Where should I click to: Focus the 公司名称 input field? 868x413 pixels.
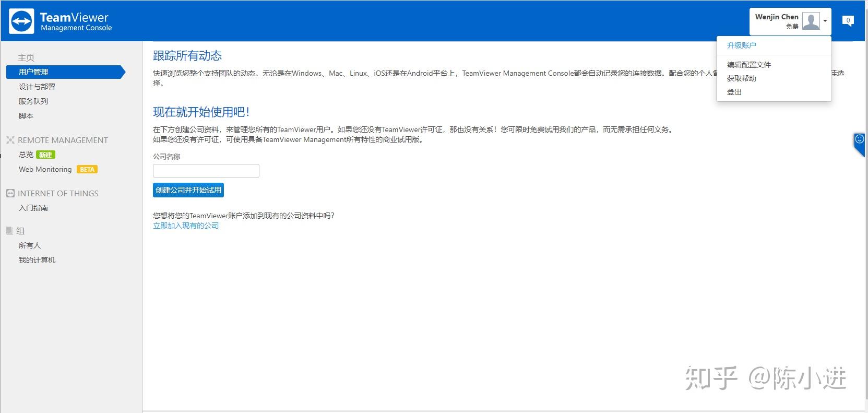tap(206, 171)
